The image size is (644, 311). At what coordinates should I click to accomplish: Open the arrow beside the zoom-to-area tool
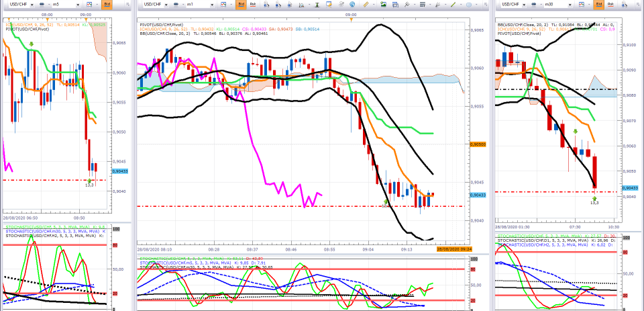(309, 4)
